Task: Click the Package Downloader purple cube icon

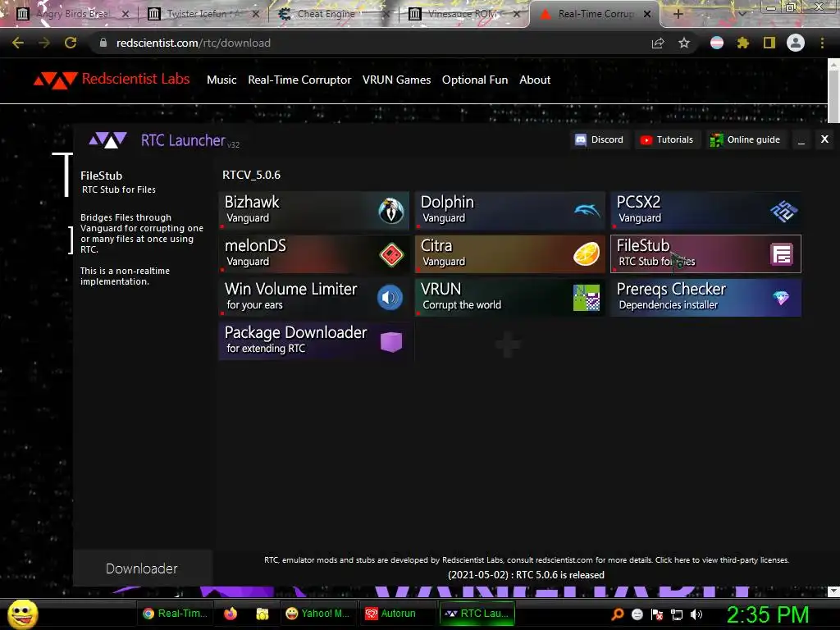Action: [391, 341]
